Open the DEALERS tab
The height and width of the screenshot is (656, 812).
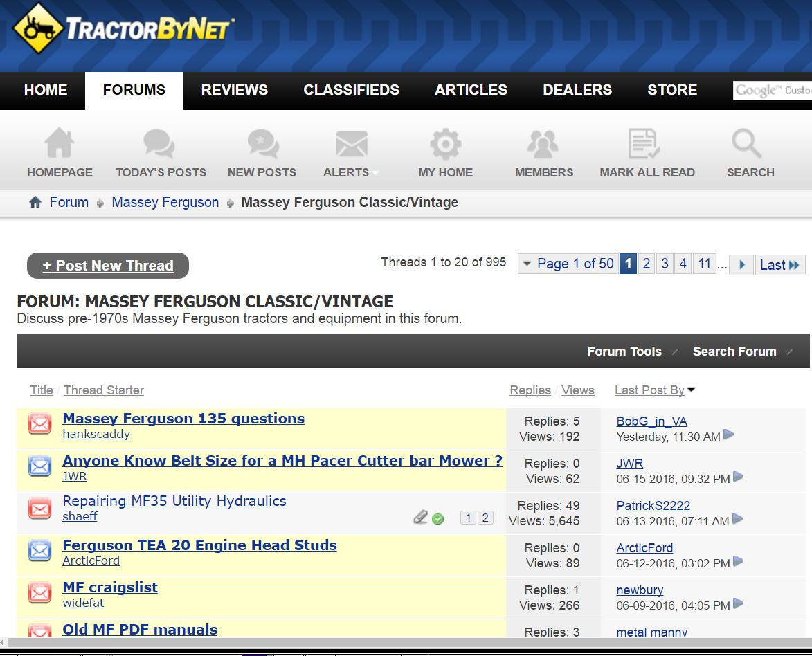pyautogui.click(x=577, y=90)
